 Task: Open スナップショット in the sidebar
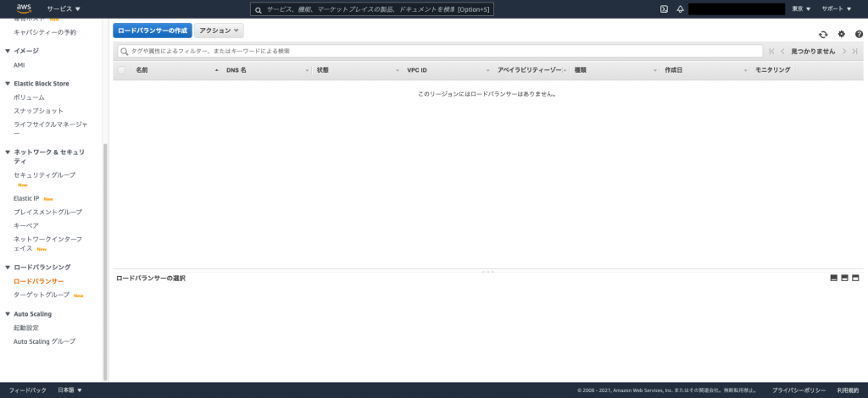tap(39, 111)
